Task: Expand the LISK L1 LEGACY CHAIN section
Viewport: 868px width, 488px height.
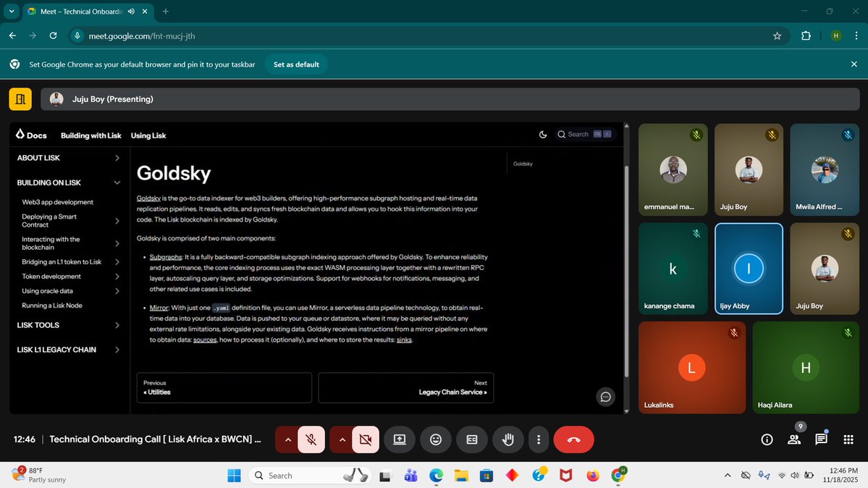Action: 69,350
